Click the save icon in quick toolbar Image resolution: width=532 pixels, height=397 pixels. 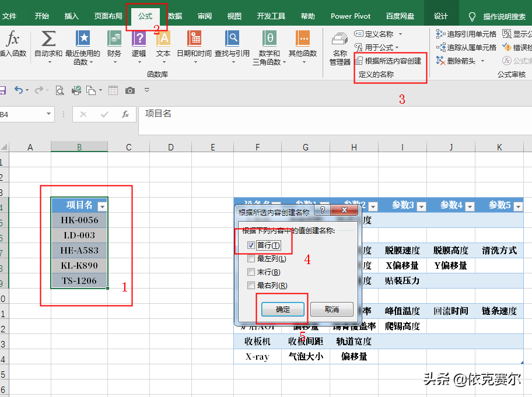point(2,90)
